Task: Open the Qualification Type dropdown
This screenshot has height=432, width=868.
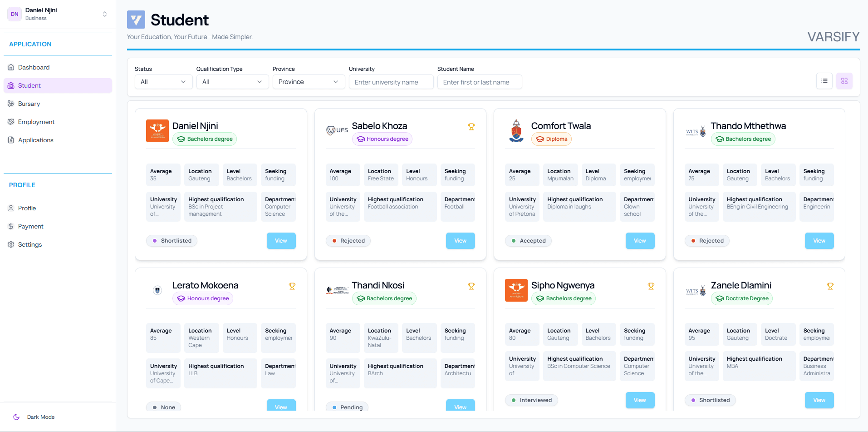Action: 232,82
